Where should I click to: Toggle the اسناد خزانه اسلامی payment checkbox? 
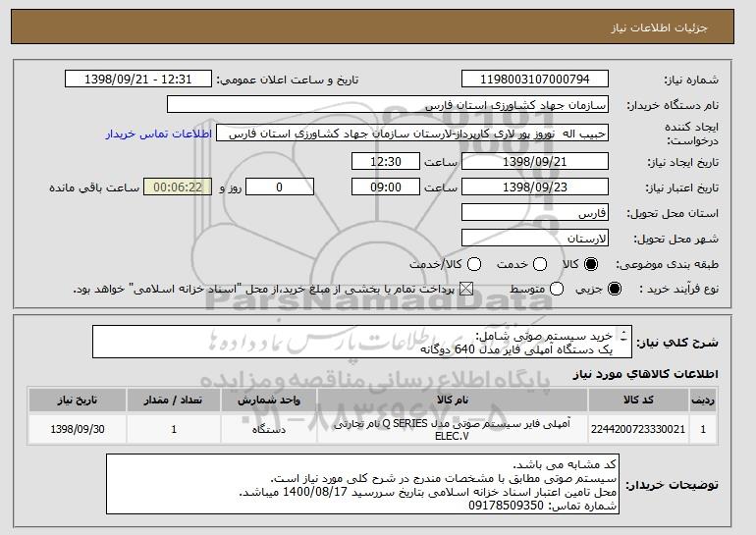click(x=465, y=289)
